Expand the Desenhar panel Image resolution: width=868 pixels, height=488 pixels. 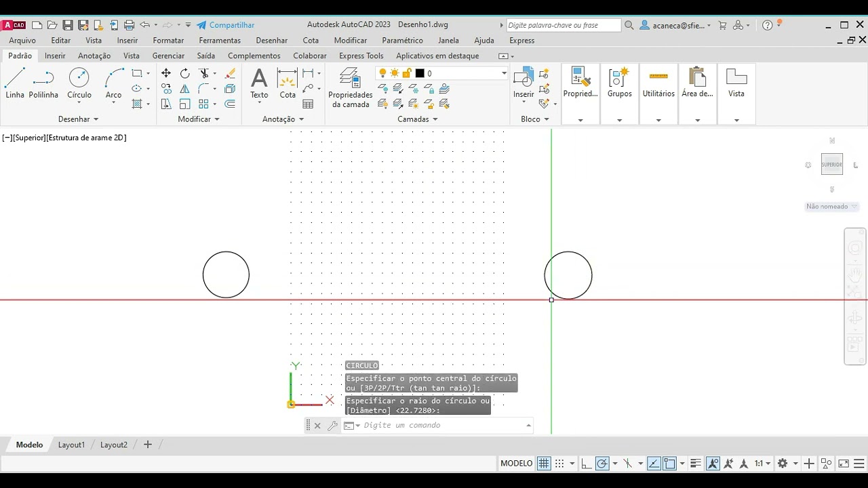[x=79, y=119]
